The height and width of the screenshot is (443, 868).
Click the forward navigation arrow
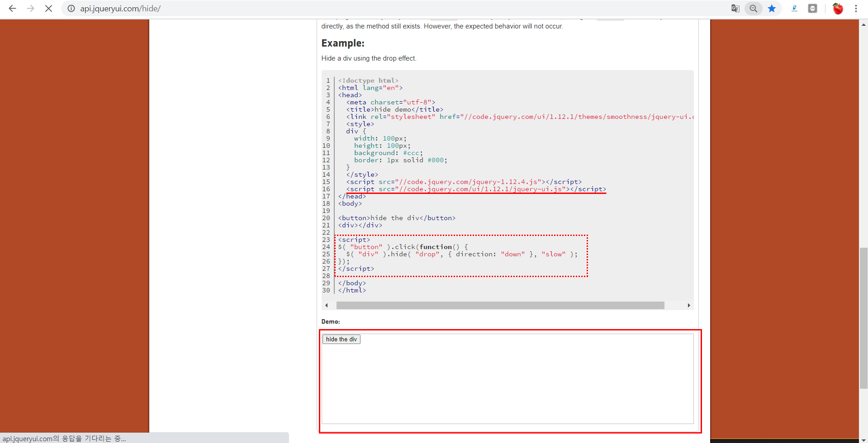30,9
